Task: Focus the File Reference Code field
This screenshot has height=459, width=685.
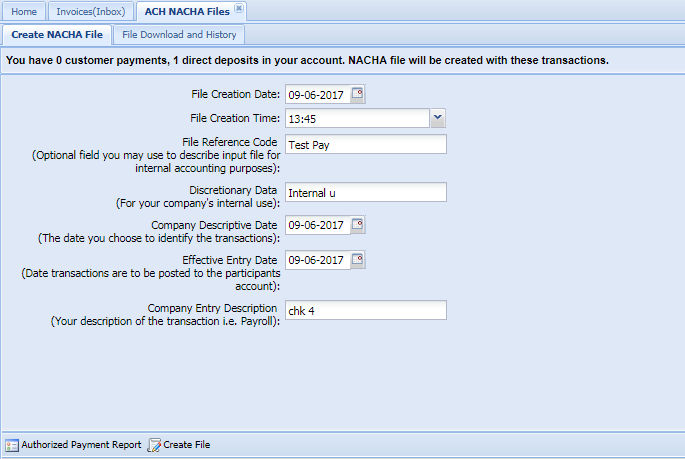Action: coord(365,144)
